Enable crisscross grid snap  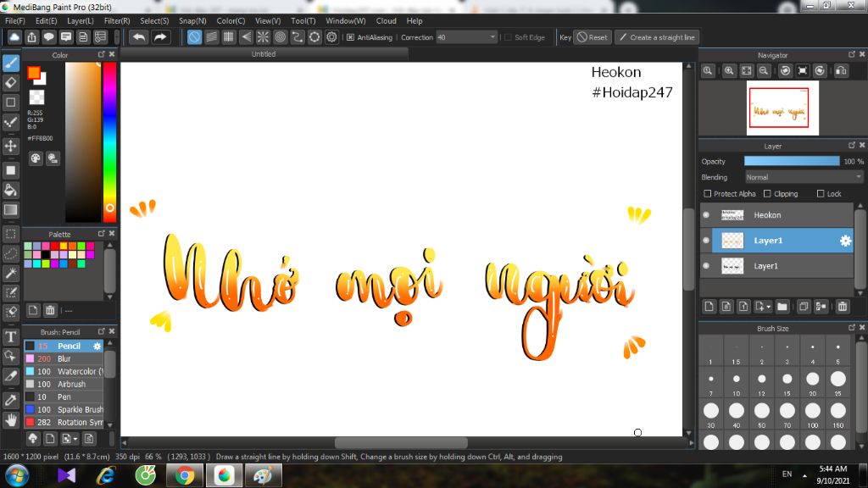(x=229, y=37)
